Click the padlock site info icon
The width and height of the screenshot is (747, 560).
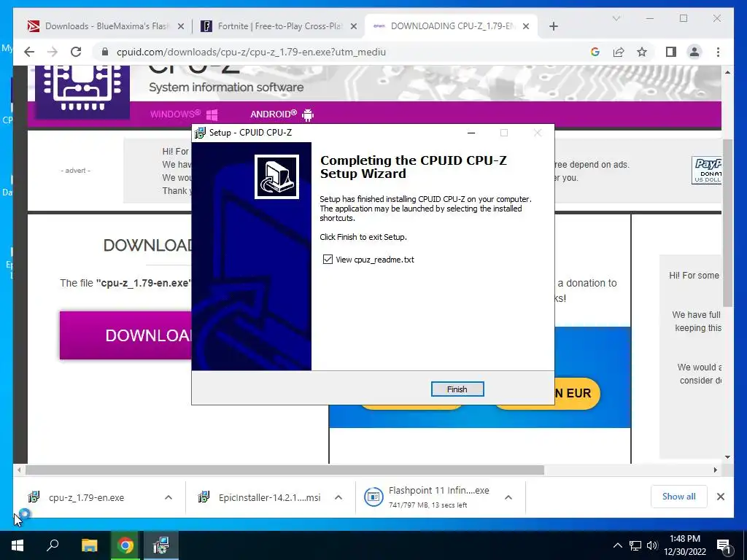point(105,52)
